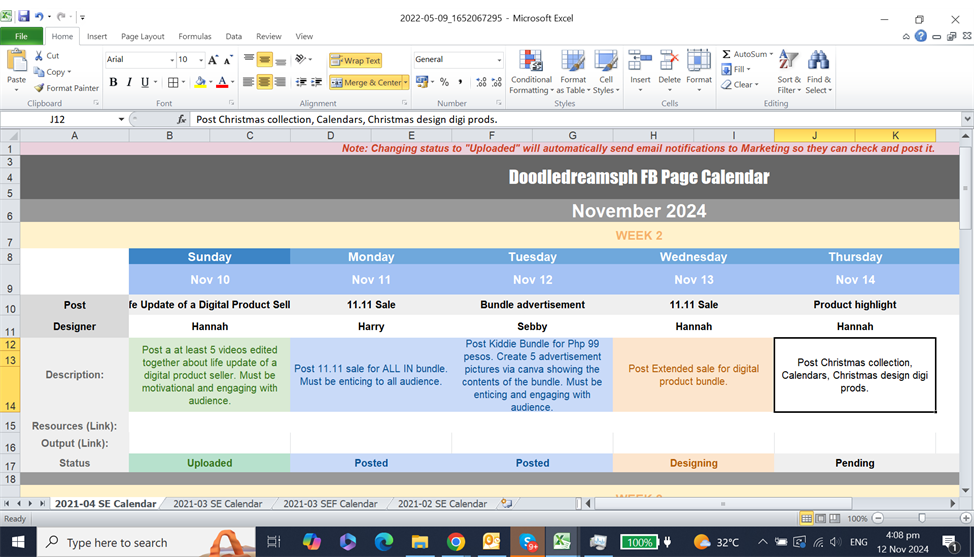Open the 2021-03 SEF Calendar sheet
Image resolution: width=974 pixels, height=557 pixels.
(330, 504)
